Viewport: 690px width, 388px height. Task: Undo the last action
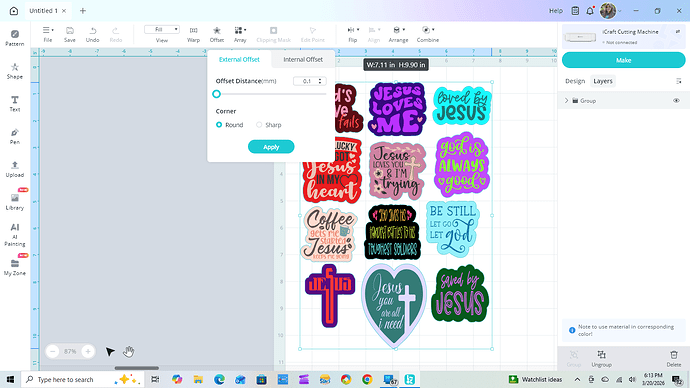(x=92, y=34)
